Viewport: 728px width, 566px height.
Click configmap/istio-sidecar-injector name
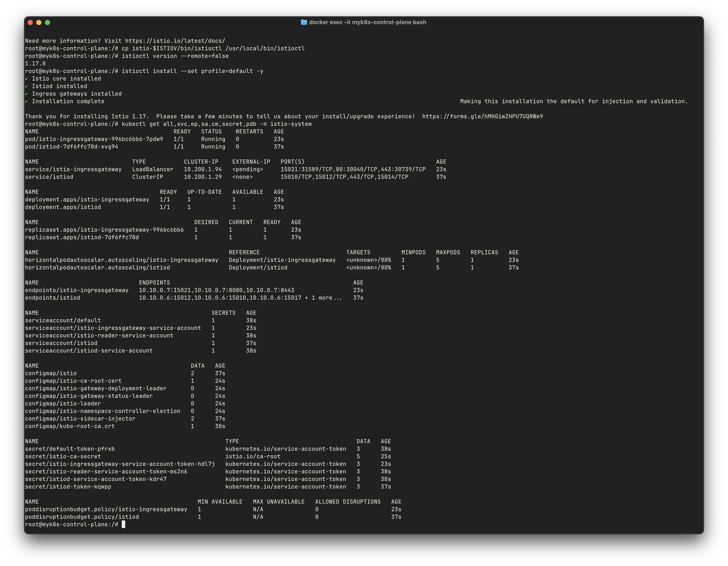80,419
